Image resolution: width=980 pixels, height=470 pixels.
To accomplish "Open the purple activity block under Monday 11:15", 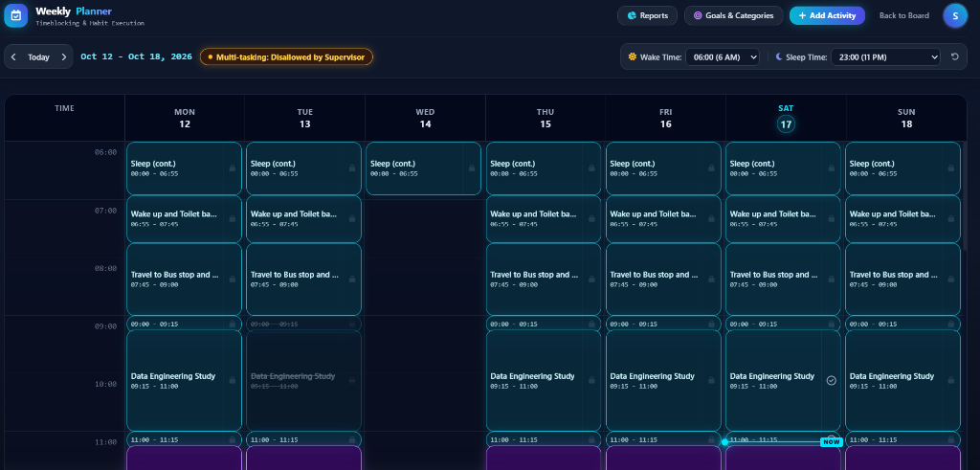I will [184, 459].
